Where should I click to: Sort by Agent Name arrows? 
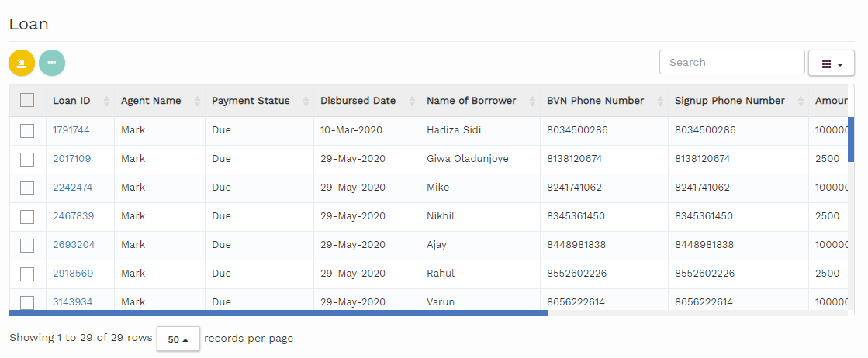pyautogui.click(x=197, y=101)
